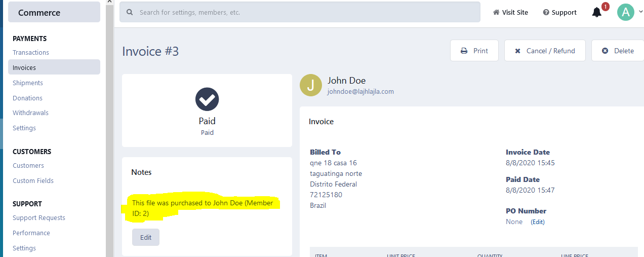The width and height of the screenshot is (644, 257).
Task: Open Custom Fields under Customers
Action: pyautogui.click(x=33, y=180)
